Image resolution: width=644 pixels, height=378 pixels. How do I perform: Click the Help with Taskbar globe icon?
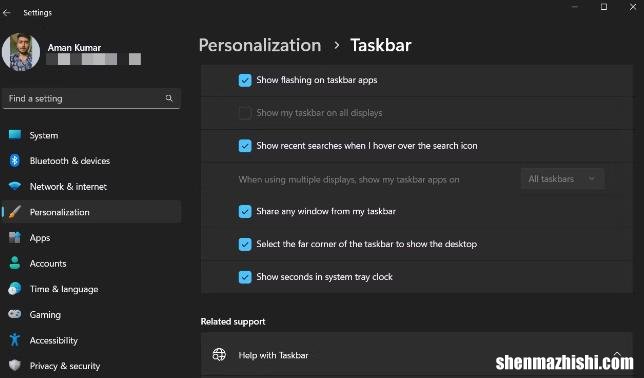[x=219, y=355]
